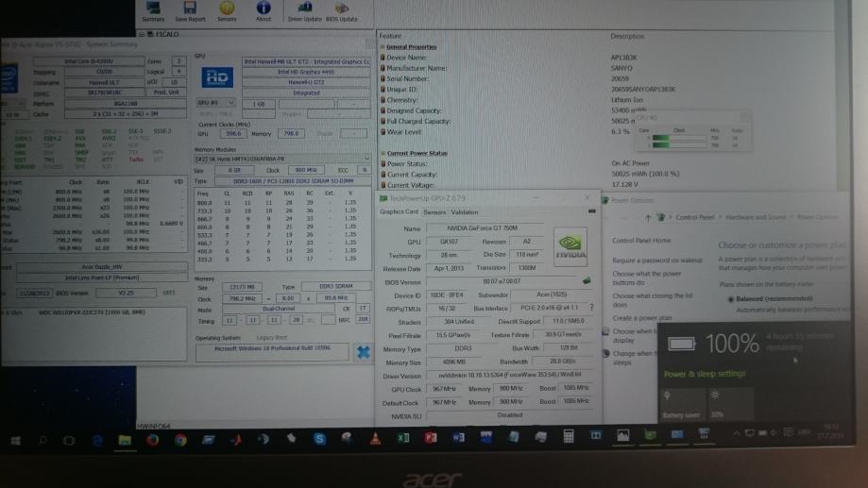Click the volume tray icon

774,432
